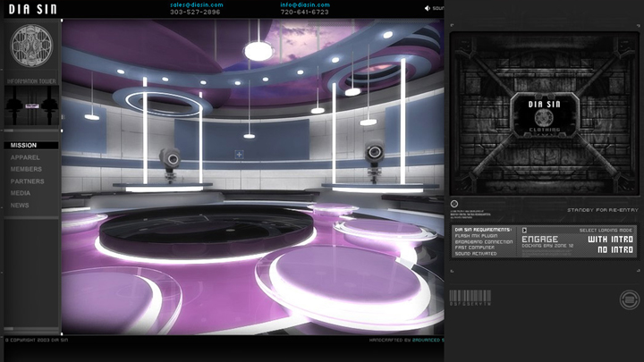Click the Broadband Connection requirement text
644x362 pixels.
pyautogui.click(x=484, y=241)
